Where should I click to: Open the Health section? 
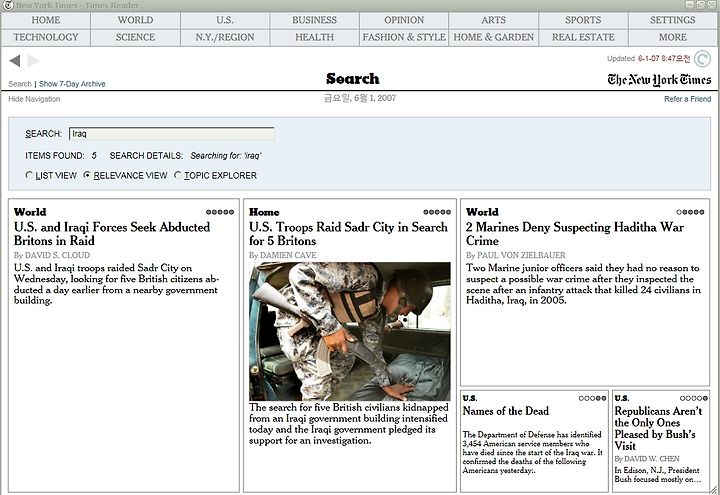[x=315, y=37]
